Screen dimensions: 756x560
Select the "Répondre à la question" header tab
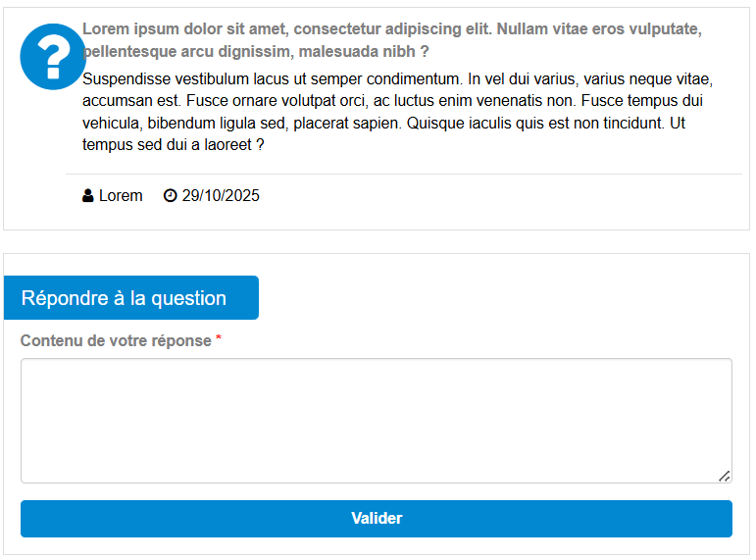click(x=130, y=298)
